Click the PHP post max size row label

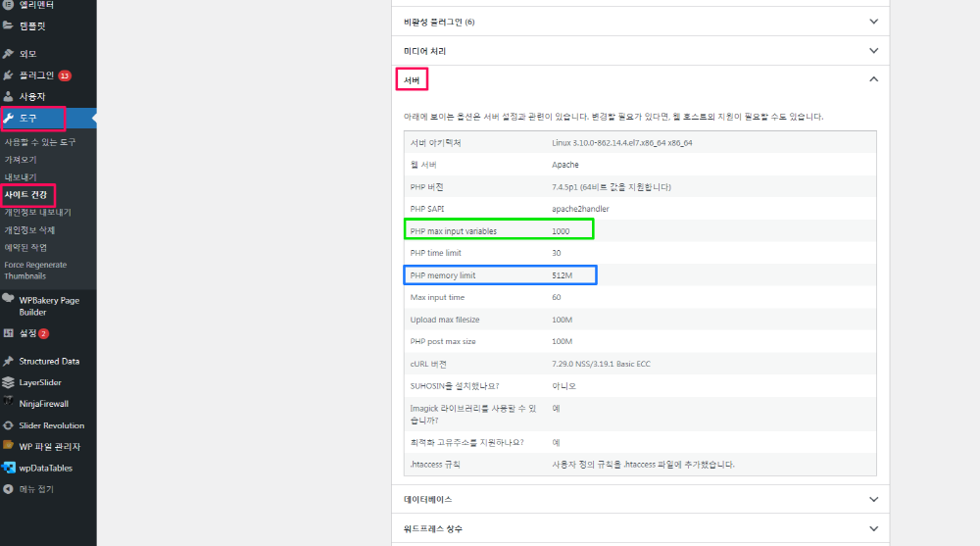pyautogui.click(x=443, y=341)
